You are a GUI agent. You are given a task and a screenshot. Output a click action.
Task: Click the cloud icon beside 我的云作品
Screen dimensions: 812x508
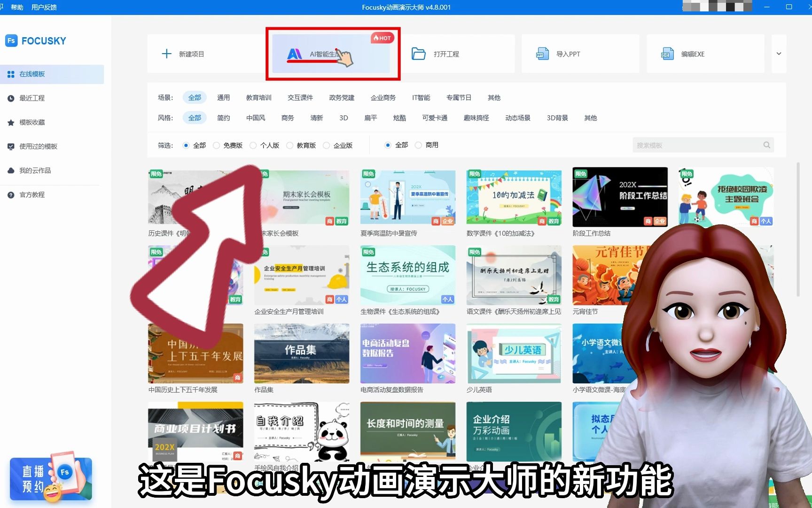tap(11, 171)
